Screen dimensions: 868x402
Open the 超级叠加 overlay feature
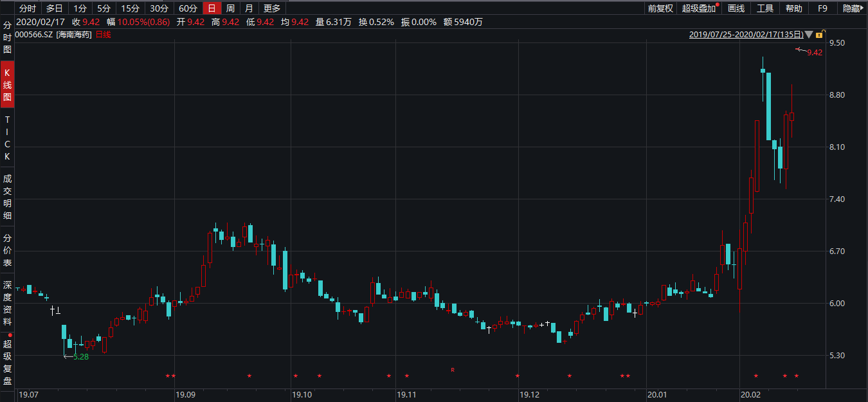pos(699,8)
